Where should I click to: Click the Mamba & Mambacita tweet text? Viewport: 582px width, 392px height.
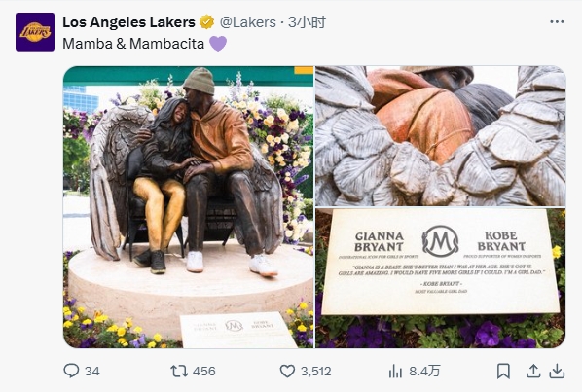(133, 44)
